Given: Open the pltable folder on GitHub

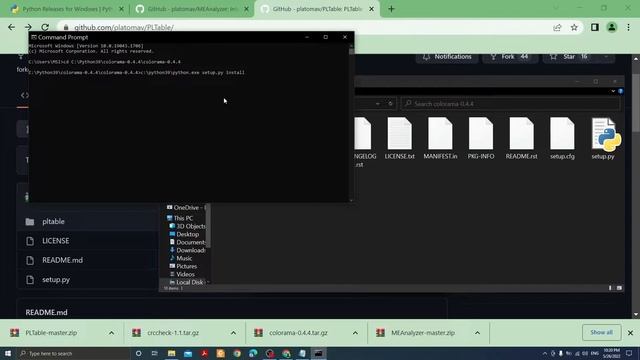Looking at the screenshot, I should click(53, 221).
